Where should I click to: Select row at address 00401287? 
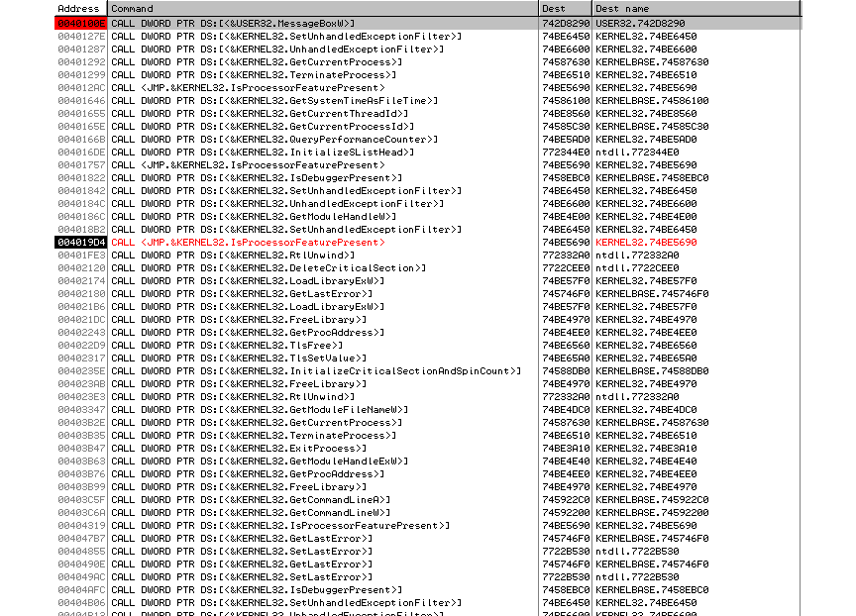click(427, 50)
